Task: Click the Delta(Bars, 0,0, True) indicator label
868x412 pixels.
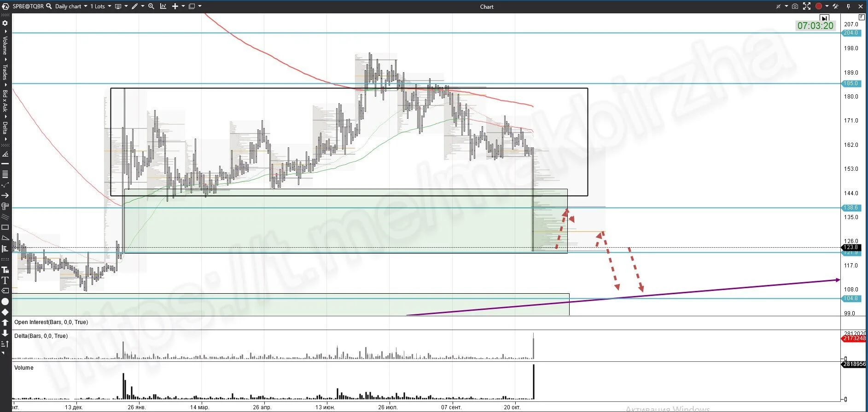Action: [41, 336]
